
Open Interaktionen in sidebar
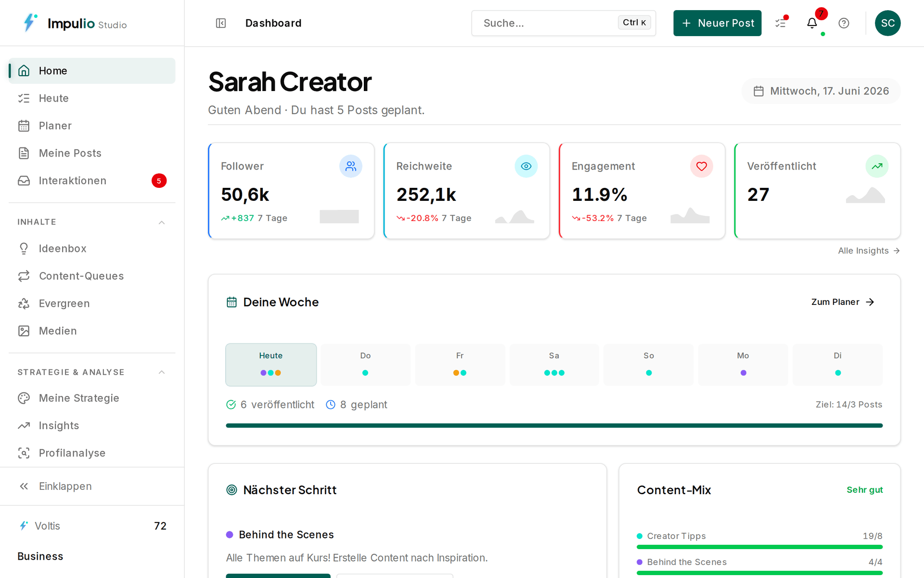[92, 181]
